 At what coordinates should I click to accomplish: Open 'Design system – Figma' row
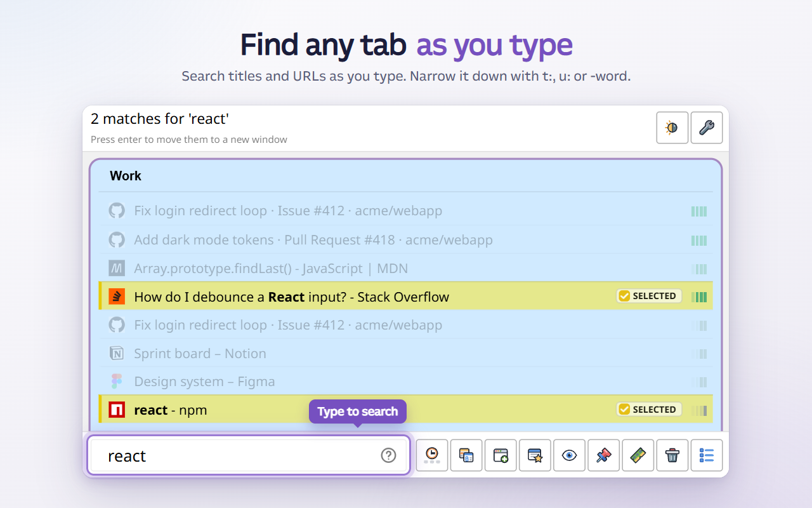coord(406,382)
